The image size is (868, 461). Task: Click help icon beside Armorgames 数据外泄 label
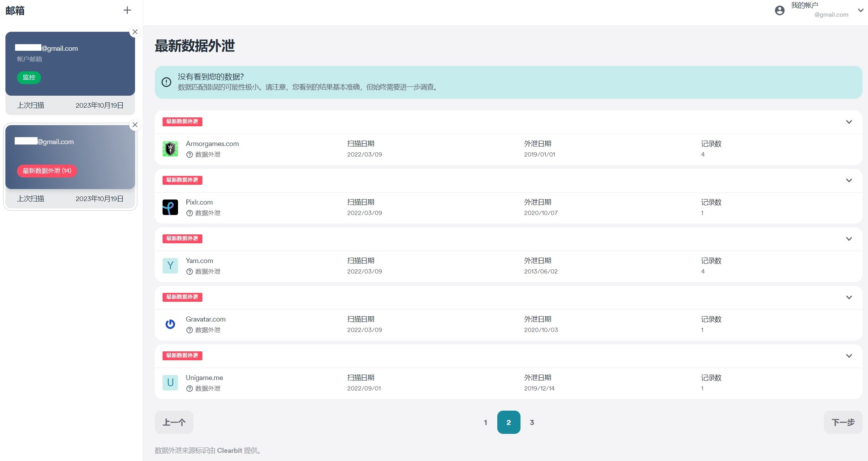pyautogui.click(x=189, y=155)
